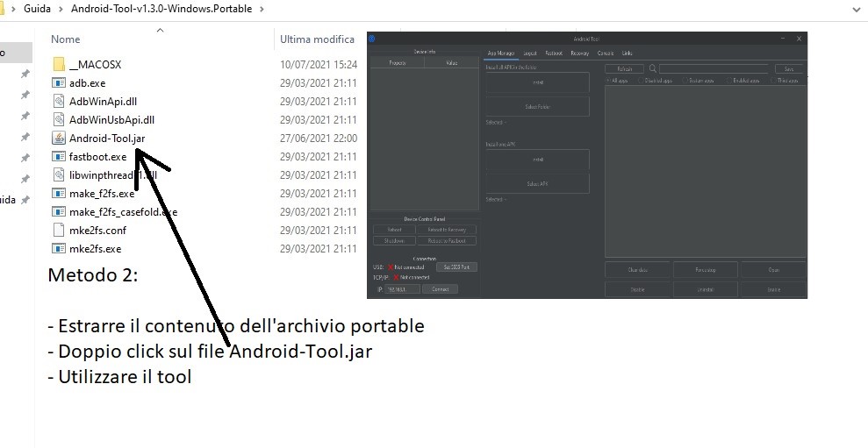This screenshot has height=448, width=868.
Task: Click the pin icon beside the 'uida' sidebar entry
Action: (25, 200)
